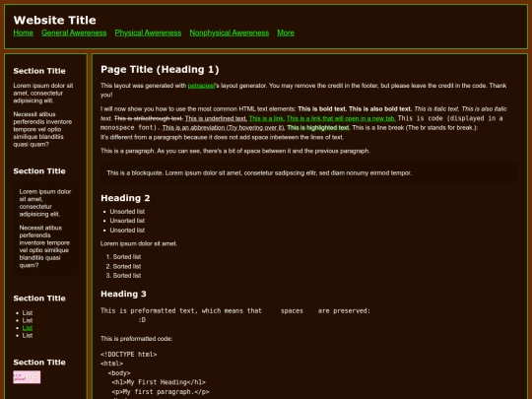This screenshot has width=532, height=399.
Task: Open the More navigation link
Action: (286, 33)
